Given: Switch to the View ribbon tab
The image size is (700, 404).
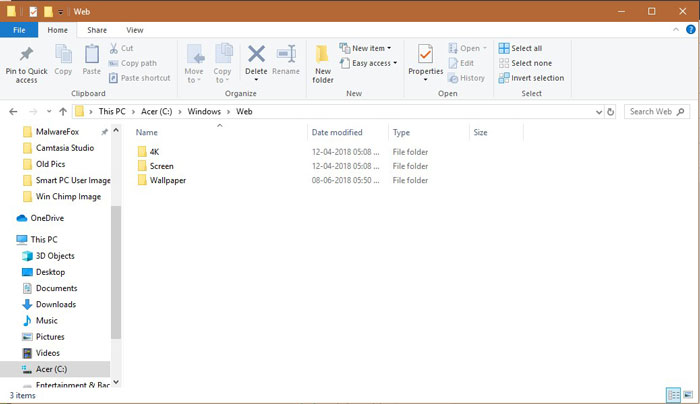Looking at the screenshot, I should (x=134, y=30).
